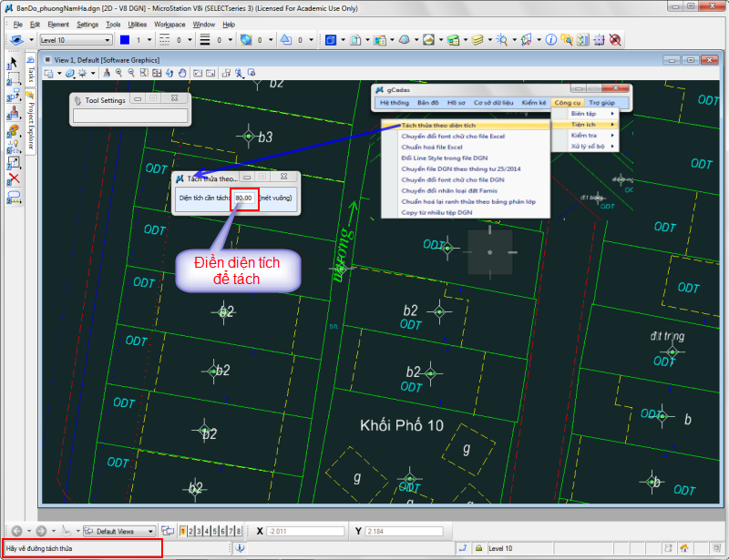729x560 pixels.
Task: Open the Default Views dropdown
Action: pyautogui.click(x=118, y=531)
